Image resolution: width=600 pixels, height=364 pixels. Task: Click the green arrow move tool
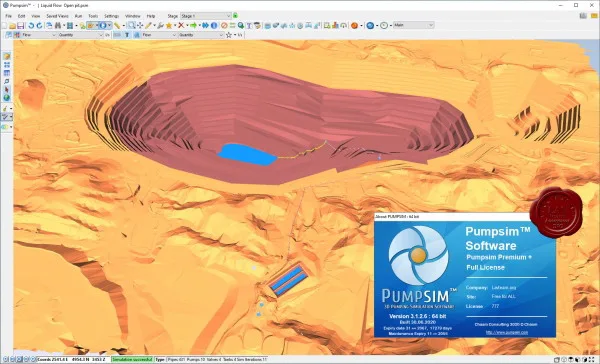point(193,26)
